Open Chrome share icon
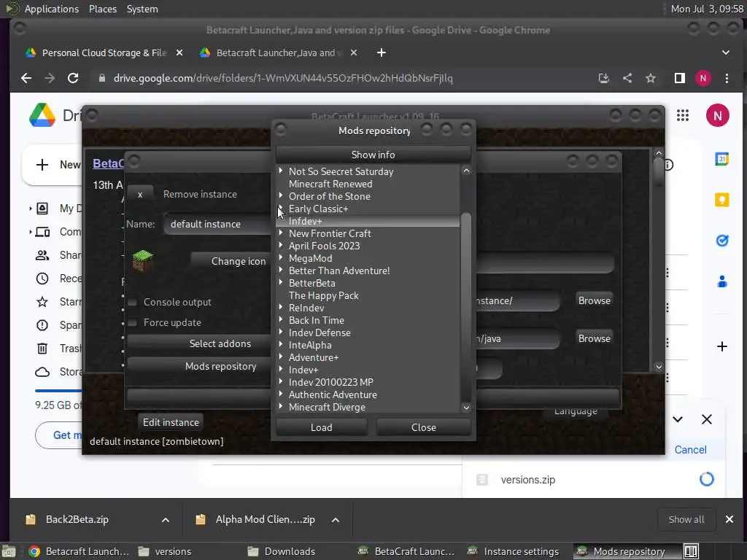747x560 pixels. click(x=627, y=78)
